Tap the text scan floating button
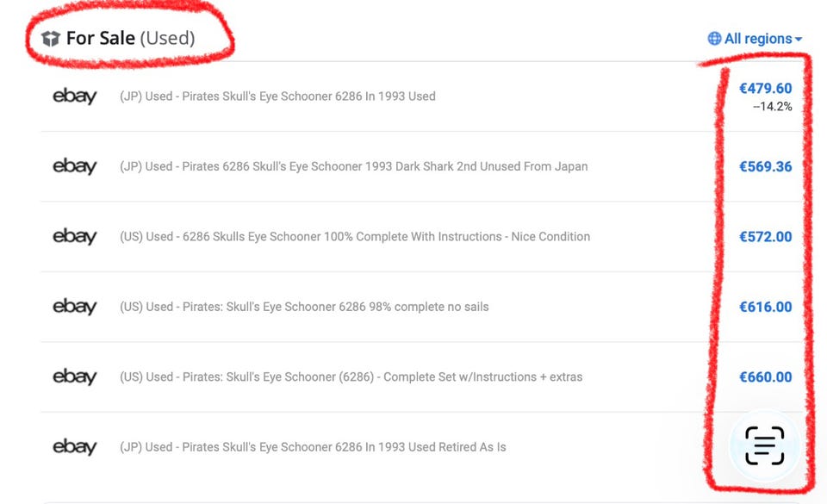Viewport: 827px width, 504px height. pyautogui.click(x=764, y=445)
